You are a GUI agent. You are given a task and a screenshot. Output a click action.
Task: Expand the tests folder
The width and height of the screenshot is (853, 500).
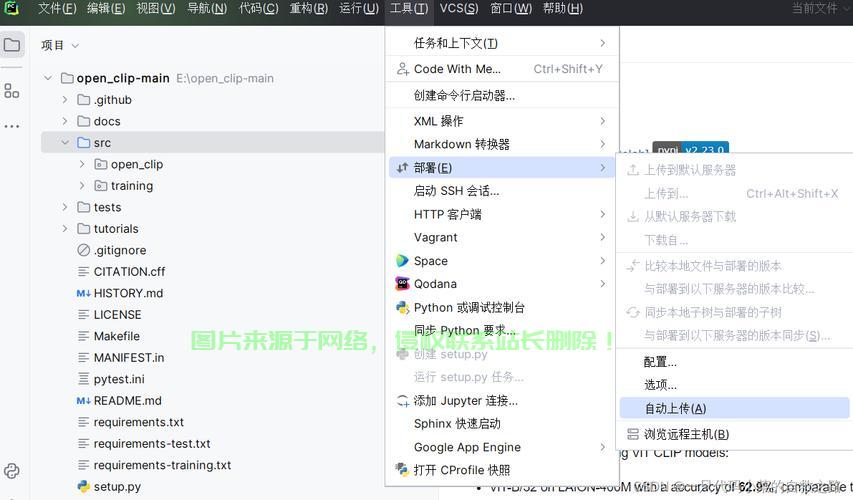coord(65,207)
